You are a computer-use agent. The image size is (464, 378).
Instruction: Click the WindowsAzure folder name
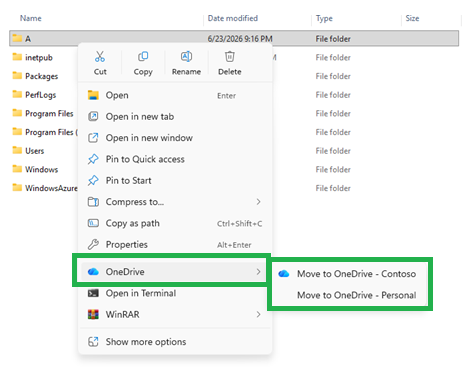[51, 188]
